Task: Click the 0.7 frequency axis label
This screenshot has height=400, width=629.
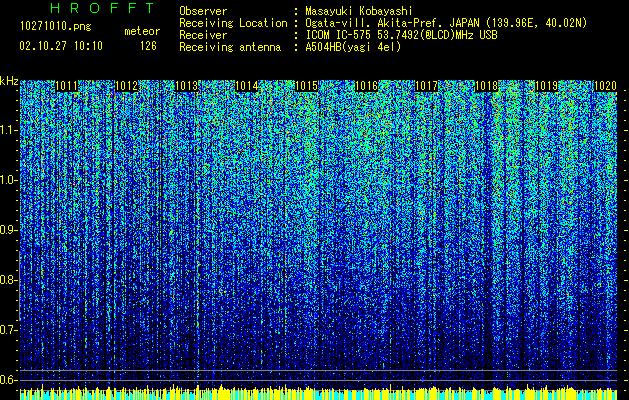Action: pos(9,330)
